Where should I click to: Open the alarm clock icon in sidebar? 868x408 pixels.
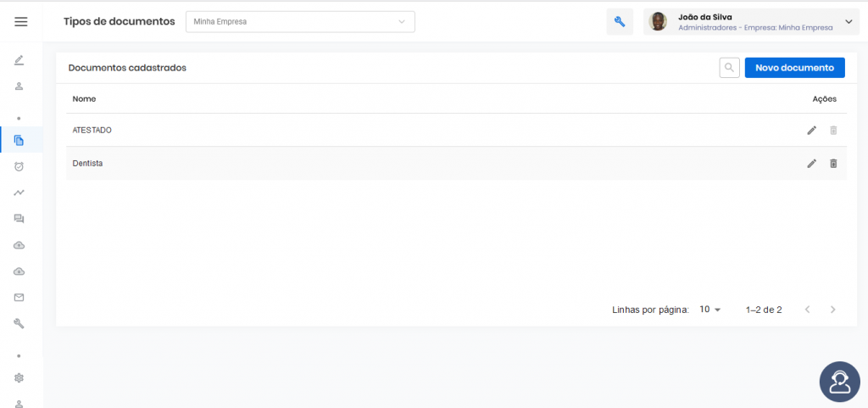(x=19, y=166)
